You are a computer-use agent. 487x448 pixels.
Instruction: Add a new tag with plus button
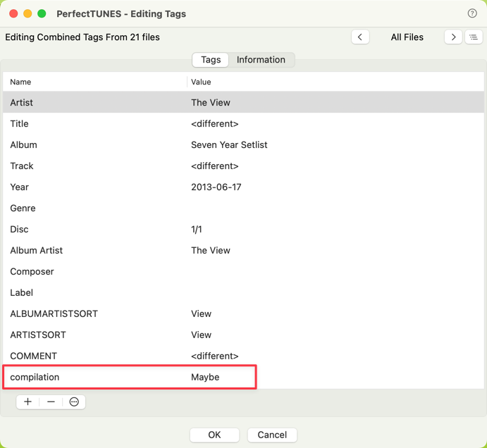tap(28, 402)
